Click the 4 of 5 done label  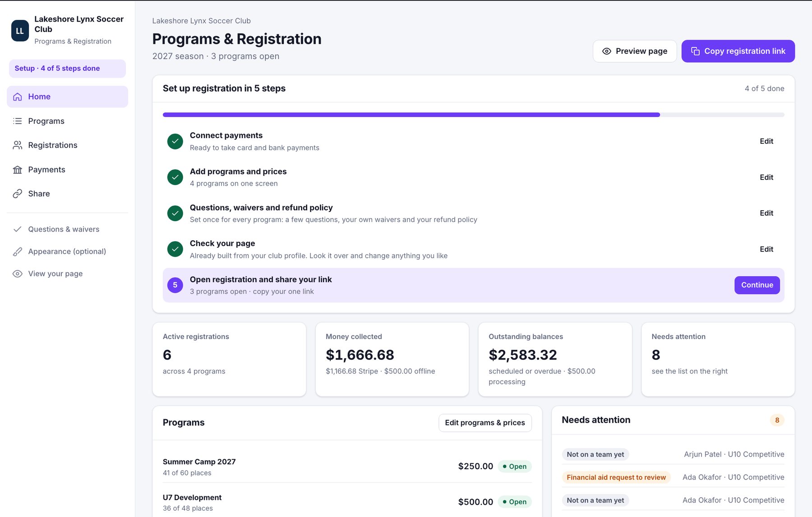(764, 88)
